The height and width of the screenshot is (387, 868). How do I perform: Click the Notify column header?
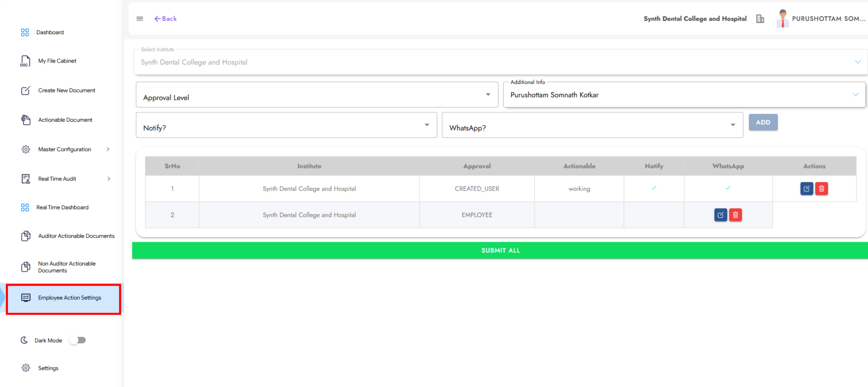(x=654, y=166)
